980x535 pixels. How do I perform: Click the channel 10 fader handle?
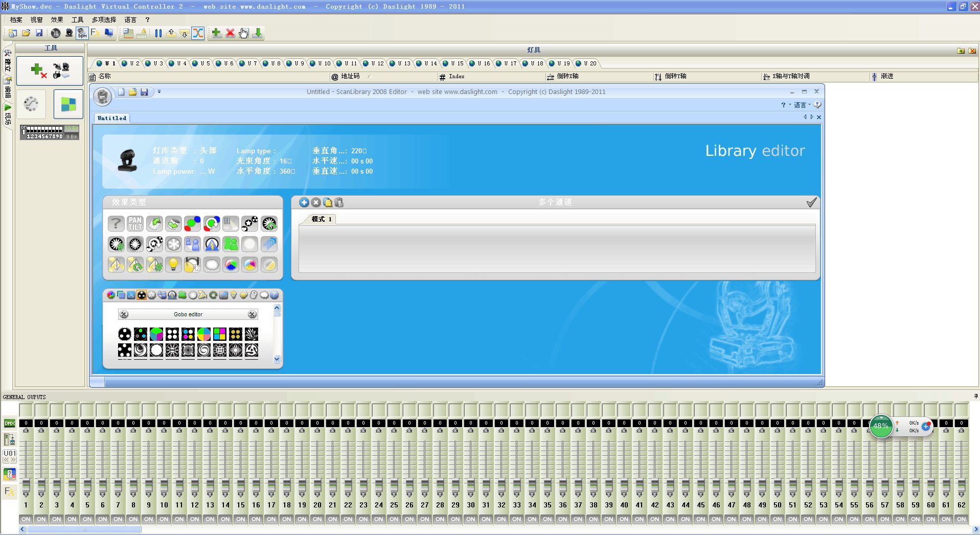[164, 484]
